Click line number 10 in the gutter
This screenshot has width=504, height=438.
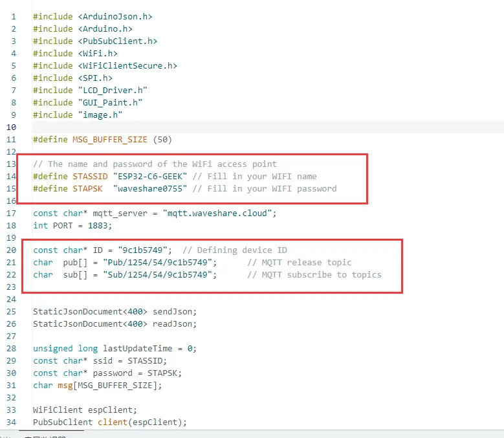pos(12,127)
